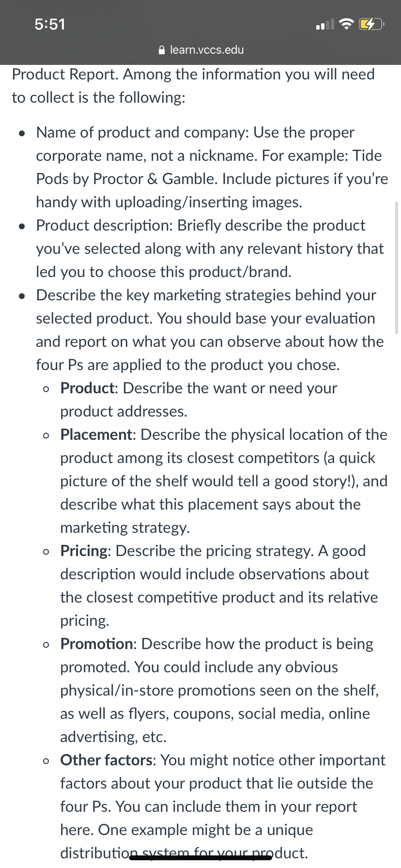This screenshot has height=868, width=401.
Task: Click the bold 'Promotion' heading
Action: point(97,644)
